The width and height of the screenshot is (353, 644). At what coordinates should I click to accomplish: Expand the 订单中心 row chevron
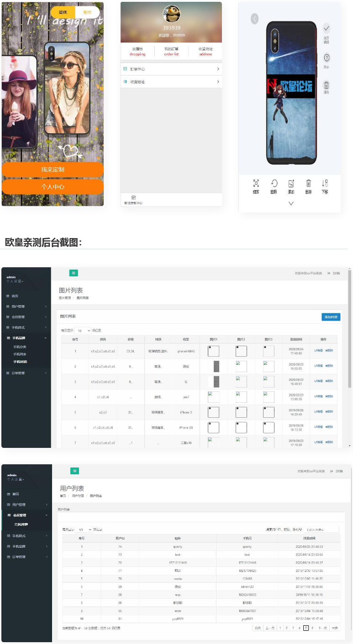click(x=218, y=69)
